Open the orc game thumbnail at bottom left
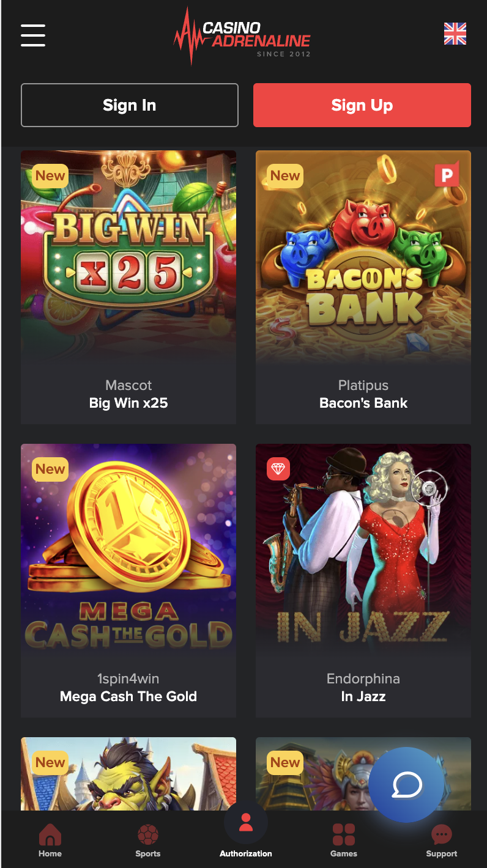This screenshot has width=487, height=868. pos(128,774)
